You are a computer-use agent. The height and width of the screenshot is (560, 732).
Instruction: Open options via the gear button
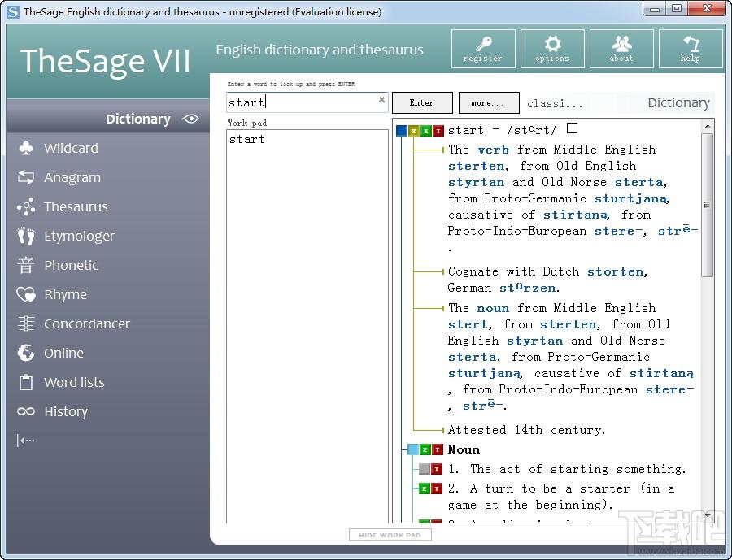(x=552, y=49)
